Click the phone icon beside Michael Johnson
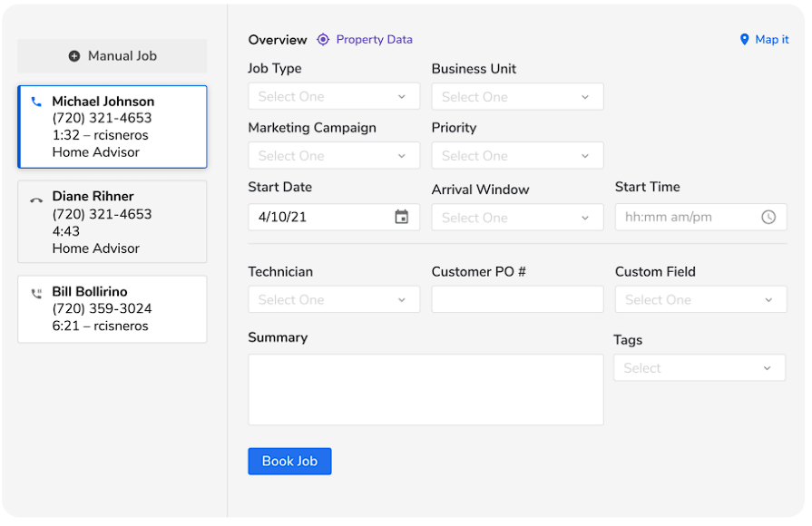812x526 pixels. click(36, 102)
